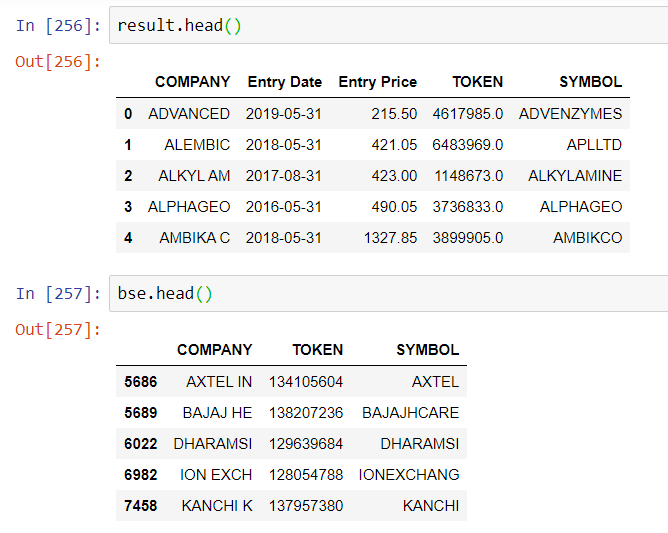Select the ALKYL AM company cell

click(194, 176)
